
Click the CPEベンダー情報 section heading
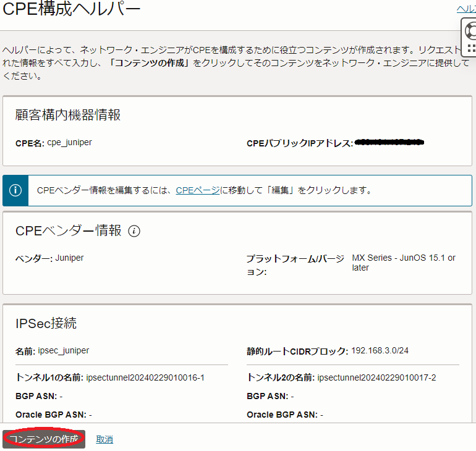pyautogui.click(x=68, y=231)
